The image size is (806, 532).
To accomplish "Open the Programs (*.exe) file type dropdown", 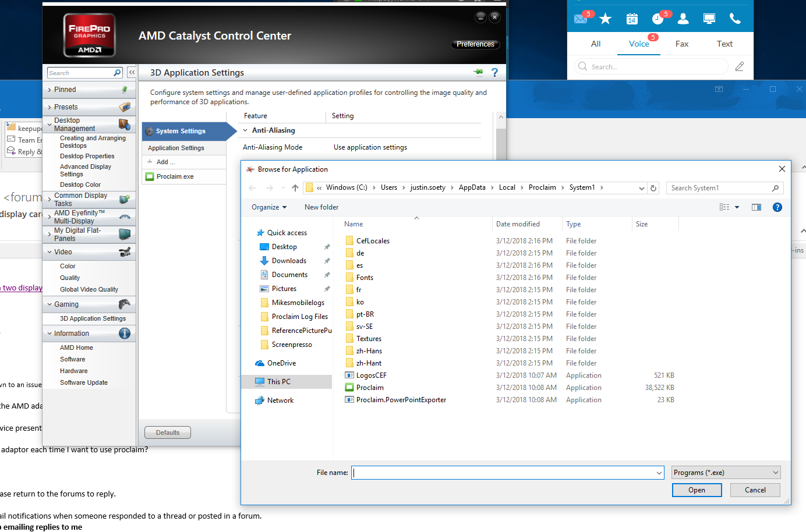I will (x=726, y=473).
